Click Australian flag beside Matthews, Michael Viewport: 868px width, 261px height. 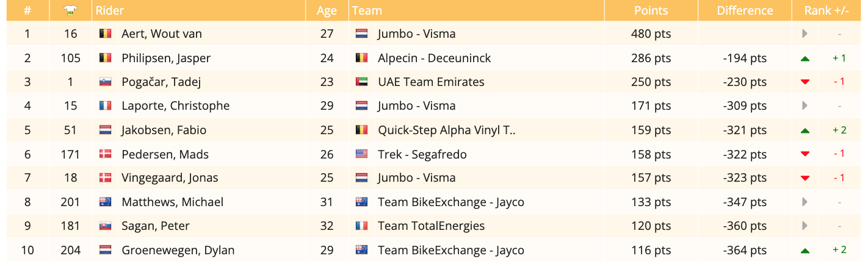105,202
